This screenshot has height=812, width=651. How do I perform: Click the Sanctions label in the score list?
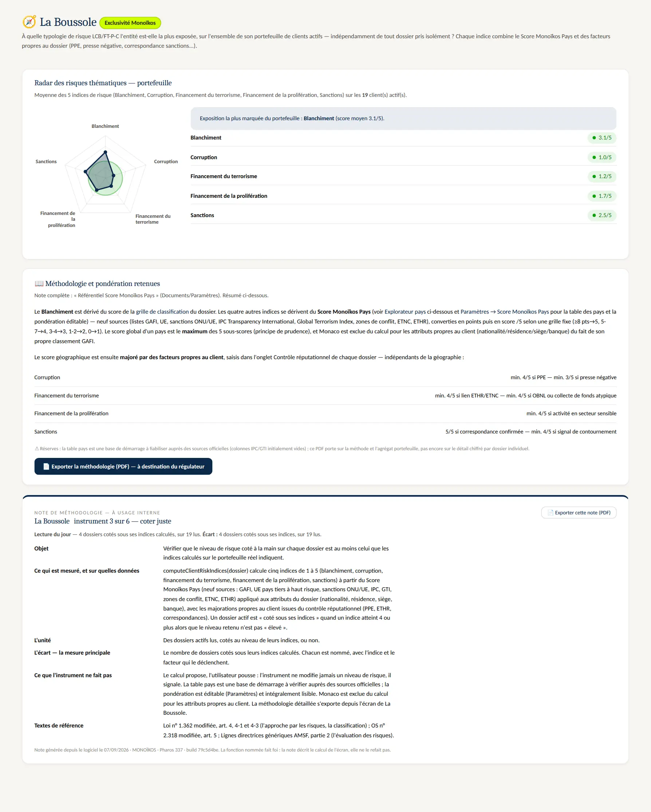pyautogui.click(x=202, y=215)
